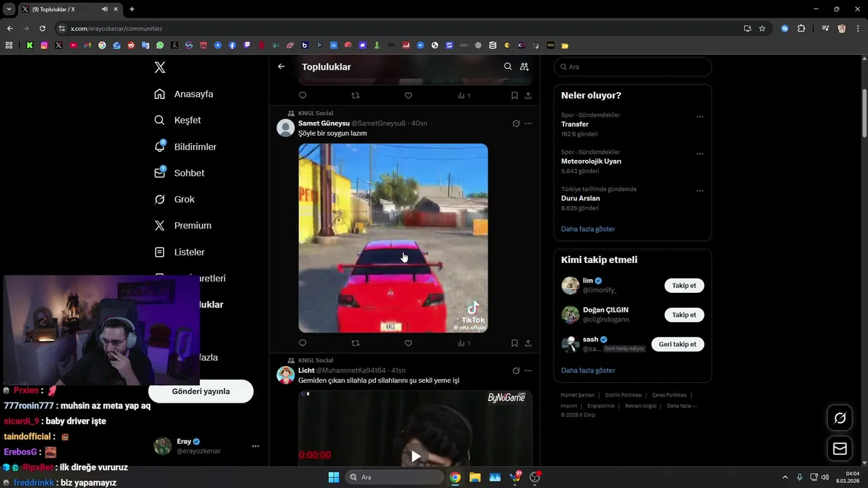Viewport: 868px width, 488px height.
Task: Open File Explorer from the taskbar
Action: pos(475,477)
